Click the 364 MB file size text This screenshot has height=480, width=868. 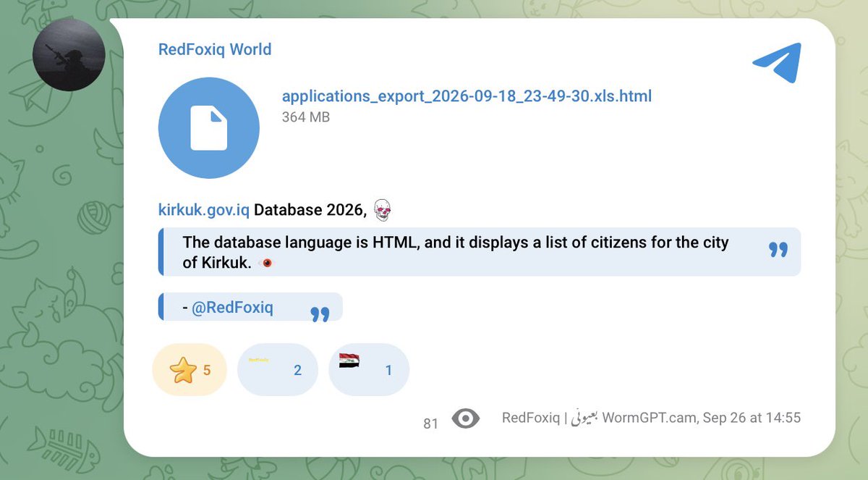coord(305,117)
